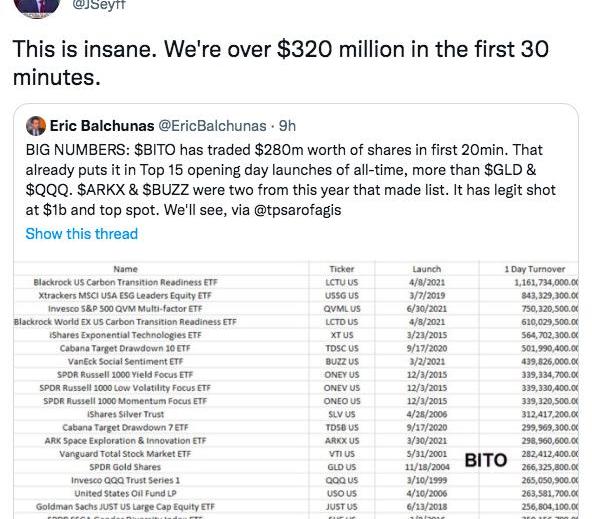Select the Blackrock US Carbon Transition Readiness row
This screenshot has height=519, width=592.
click(296, 282)
